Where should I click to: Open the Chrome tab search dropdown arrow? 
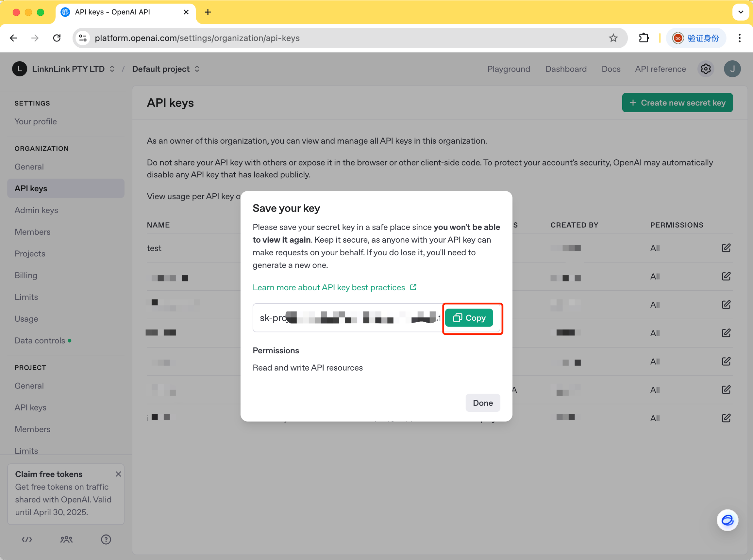pyautogui.click(x=741, y=12)
